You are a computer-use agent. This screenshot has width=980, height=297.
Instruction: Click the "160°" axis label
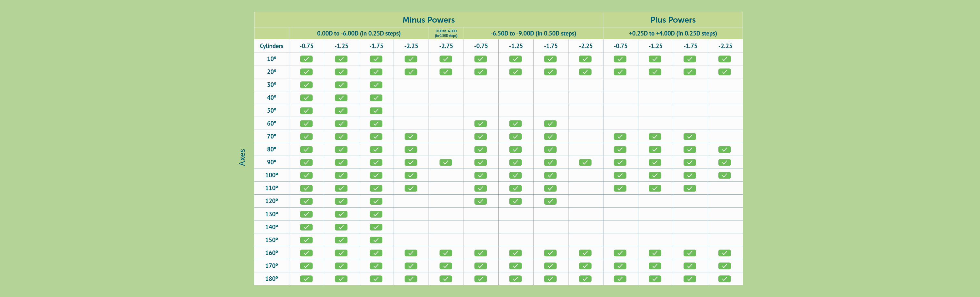tap(271, 253)
